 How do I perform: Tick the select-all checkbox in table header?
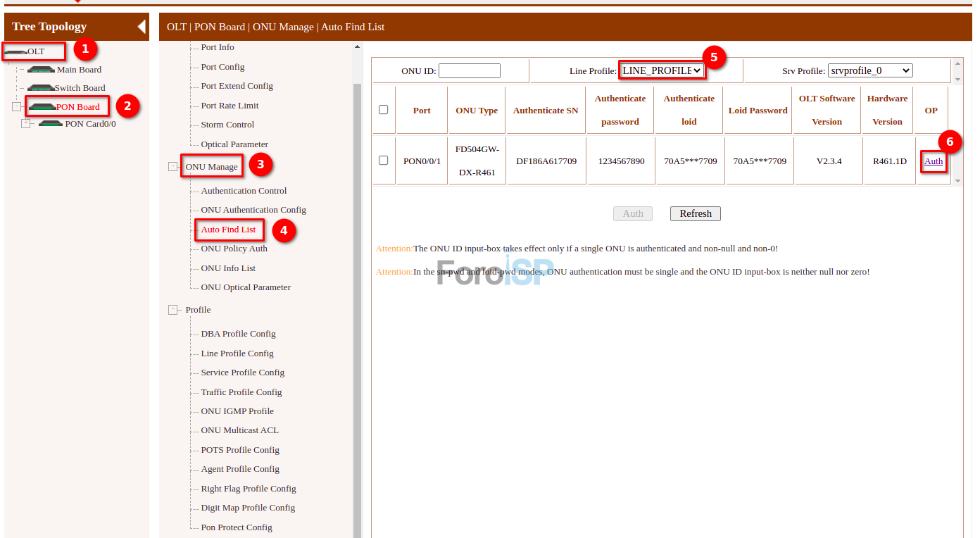[383, 110]
